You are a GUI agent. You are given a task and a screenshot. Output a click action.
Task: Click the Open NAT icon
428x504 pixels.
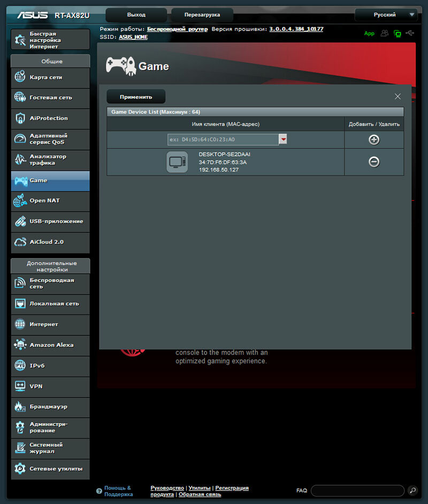click(x=20, y=200)
